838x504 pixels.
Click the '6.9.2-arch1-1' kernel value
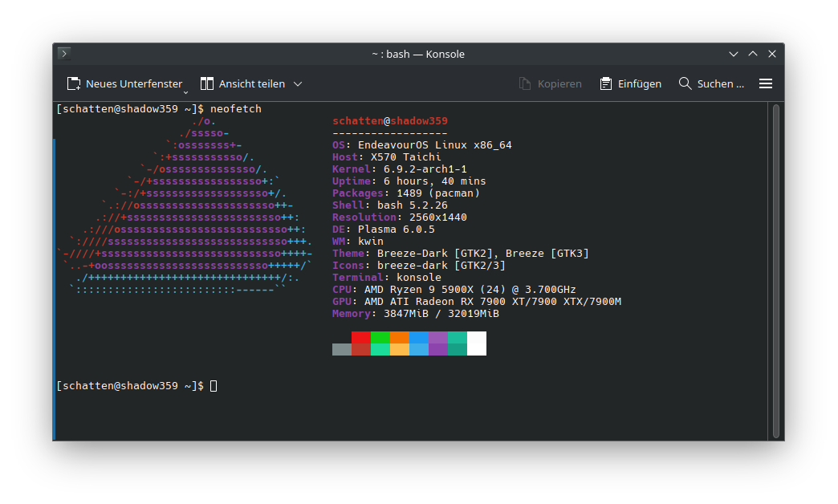(x=425, y=169)
